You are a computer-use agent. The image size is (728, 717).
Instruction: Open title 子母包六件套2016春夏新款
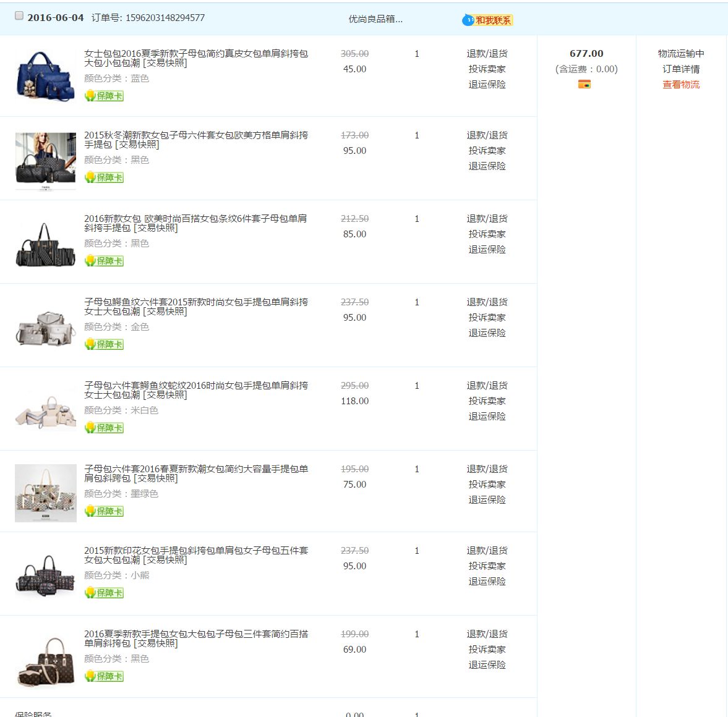[x=196, y=473]
